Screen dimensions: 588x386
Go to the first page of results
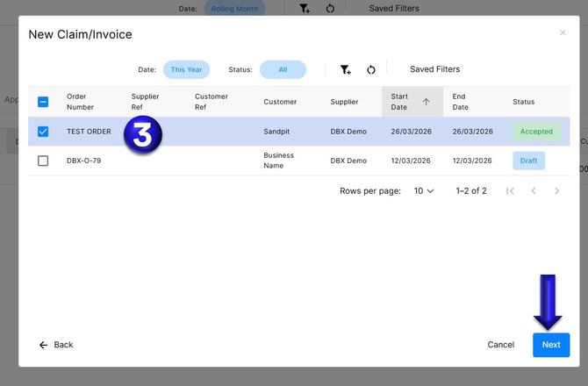click(x=510, y=190)
